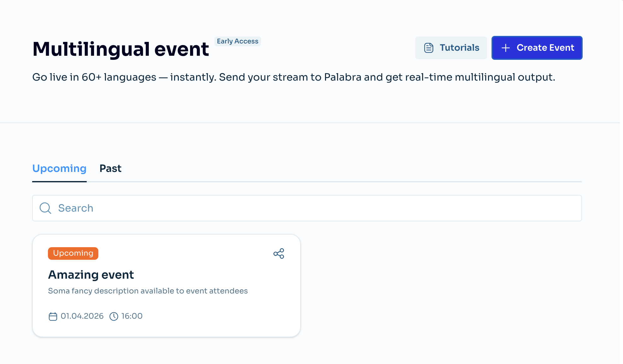Click the 60+ languages subtitle text
This screenshot has width=623, height=364.
coord(293,77)
